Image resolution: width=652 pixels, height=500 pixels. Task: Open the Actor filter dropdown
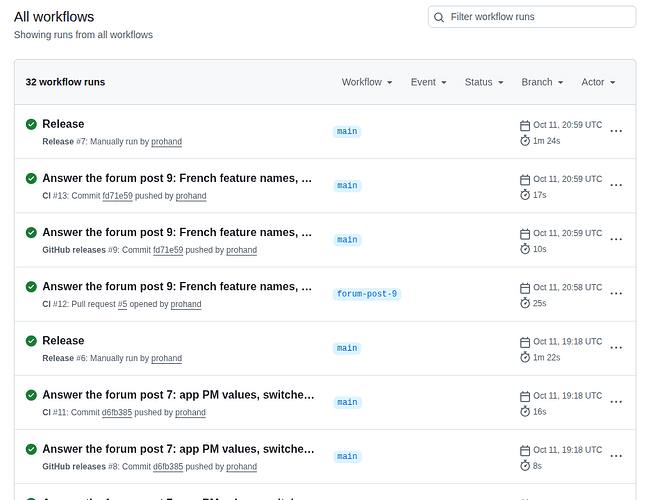point(598,82)
